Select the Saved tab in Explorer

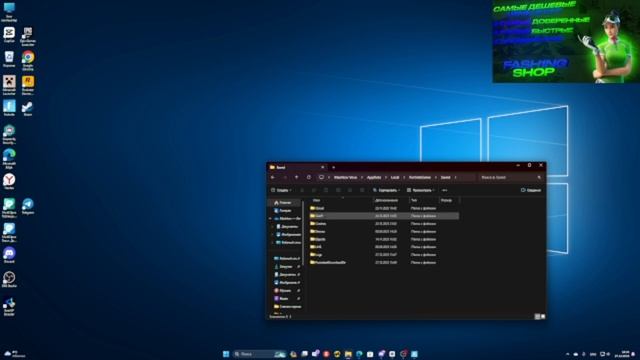coord(297,167)
